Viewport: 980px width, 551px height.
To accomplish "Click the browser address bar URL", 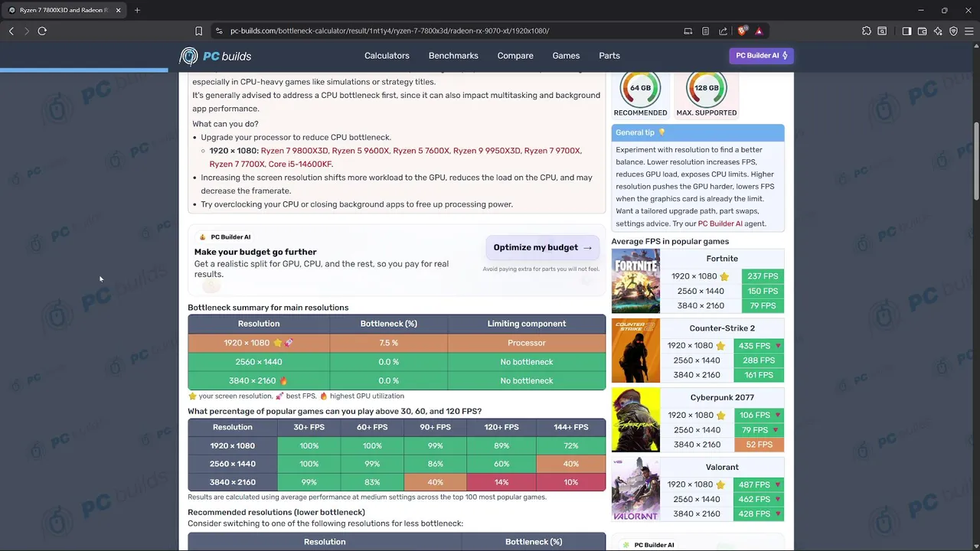I will coord(390,31).
